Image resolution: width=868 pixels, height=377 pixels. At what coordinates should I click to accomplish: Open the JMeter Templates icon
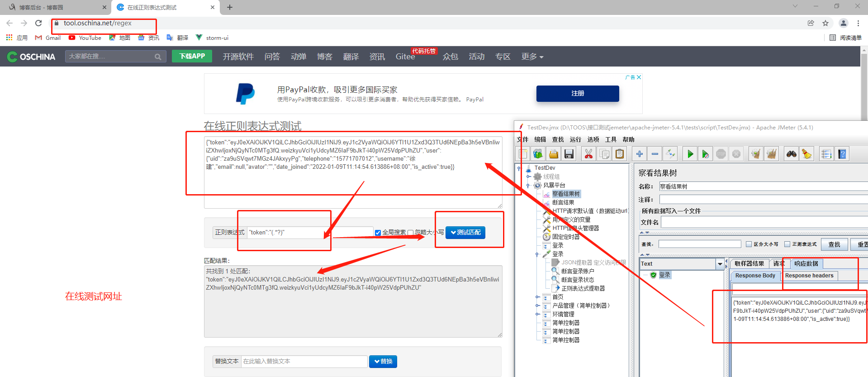(538, 154)
